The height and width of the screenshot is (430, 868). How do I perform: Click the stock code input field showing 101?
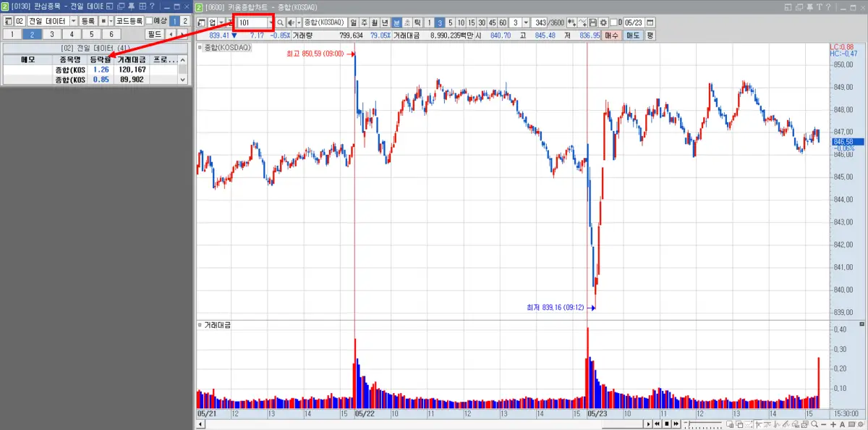click(251, 22)
